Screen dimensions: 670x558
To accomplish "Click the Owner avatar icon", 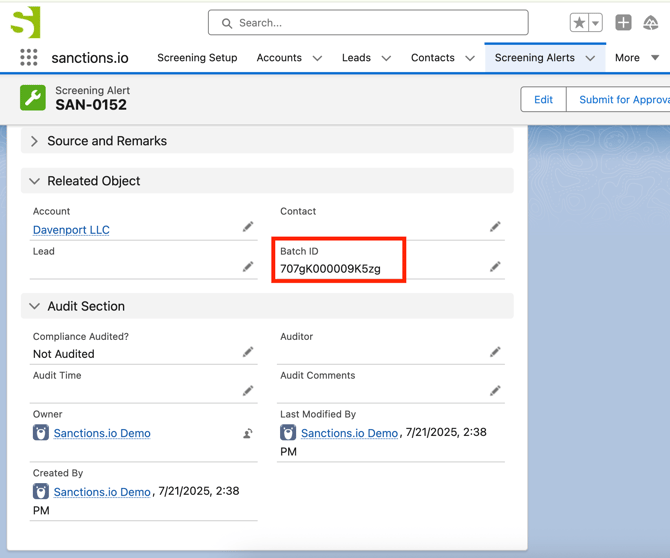I will 41,432.
